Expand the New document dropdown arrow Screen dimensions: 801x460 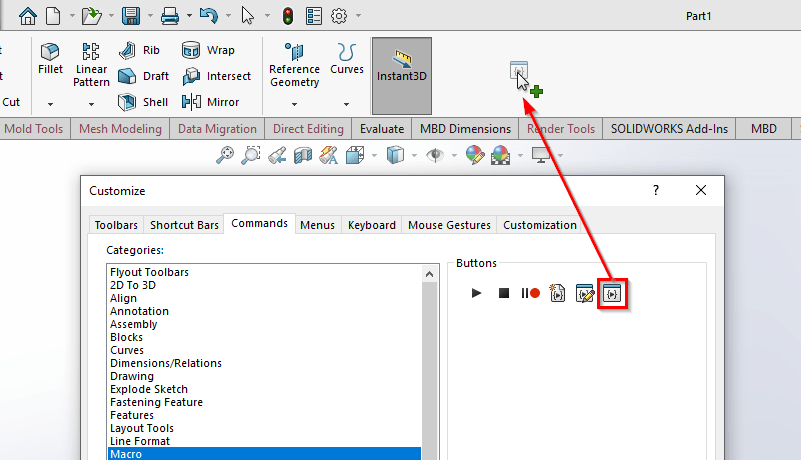pos(72,16)
